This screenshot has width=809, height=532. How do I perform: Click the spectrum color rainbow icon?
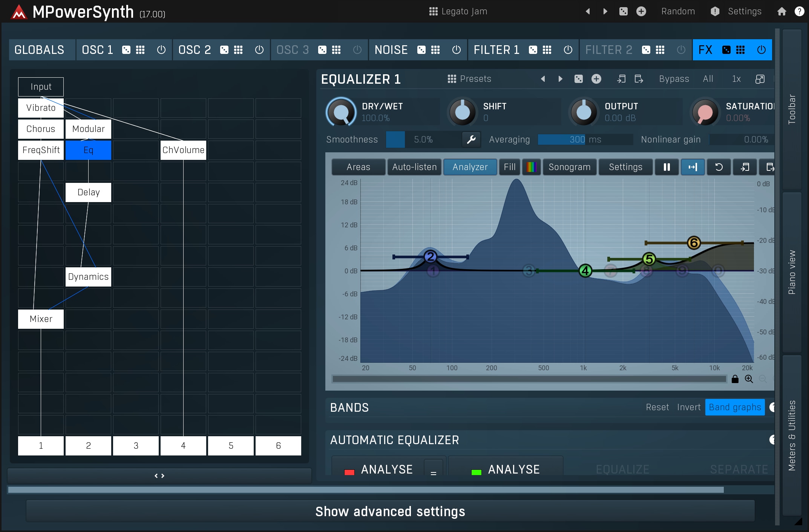pos(531,167)
